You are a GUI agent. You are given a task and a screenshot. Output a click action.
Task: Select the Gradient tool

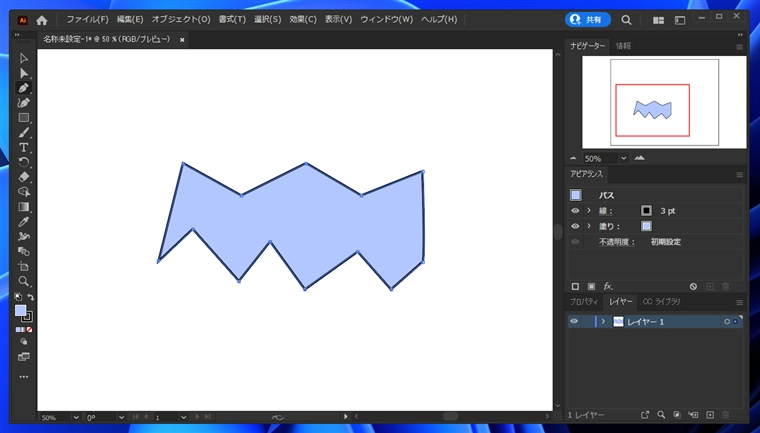tap(23, 207)
